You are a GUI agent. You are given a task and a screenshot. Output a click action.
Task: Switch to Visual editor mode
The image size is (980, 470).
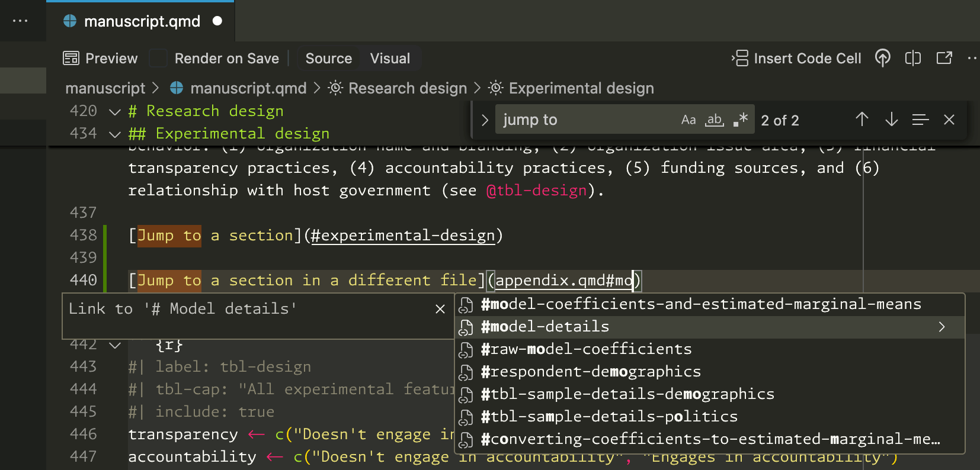pos(390,59)
